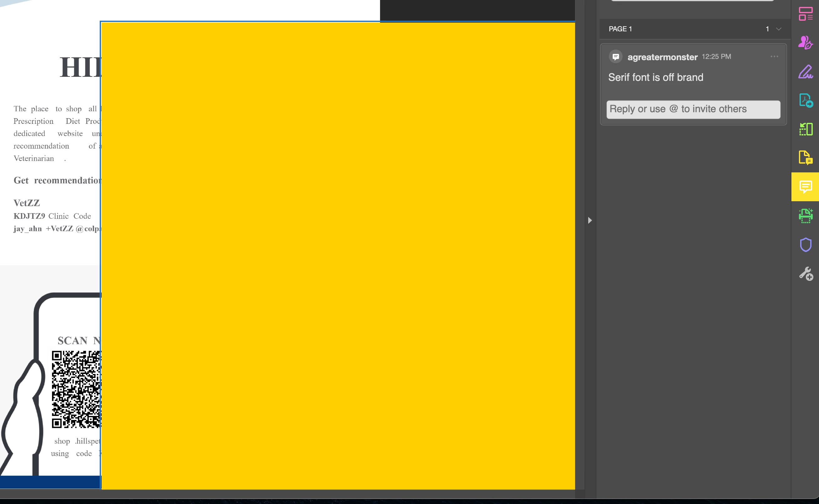
Task: Select the yellow rectangle annotation
Action: click(337, 255)
